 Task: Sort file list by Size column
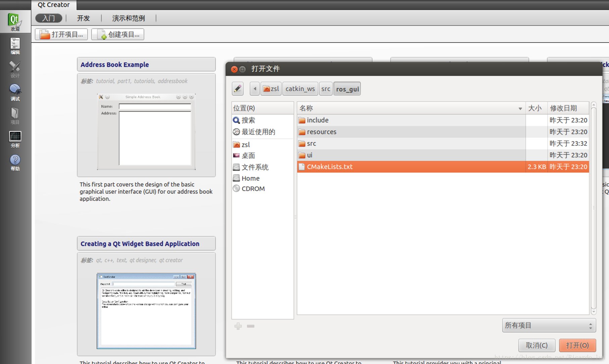536,108
